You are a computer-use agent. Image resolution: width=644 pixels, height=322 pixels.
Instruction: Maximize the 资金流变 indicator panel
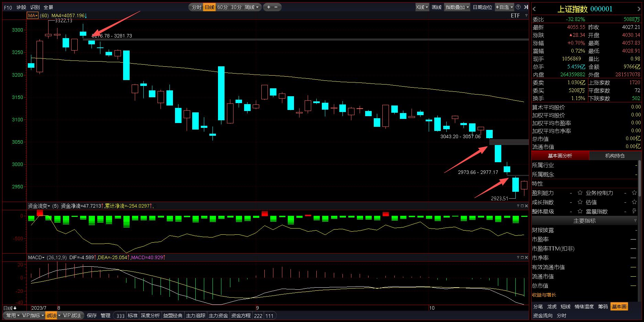pos(522,206)
